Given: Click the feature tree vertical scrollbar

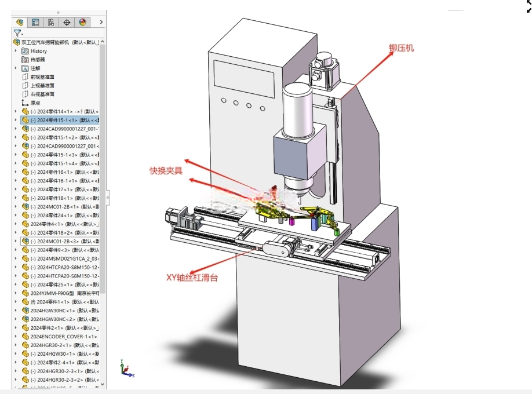Looking at the screenshot, I should pyautogui.click(x=103, y=170).
